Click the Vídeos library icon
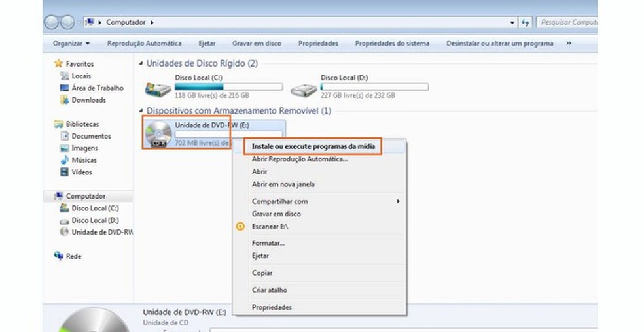644x332 pixels. pyautogui.click(x=65, y=172)
